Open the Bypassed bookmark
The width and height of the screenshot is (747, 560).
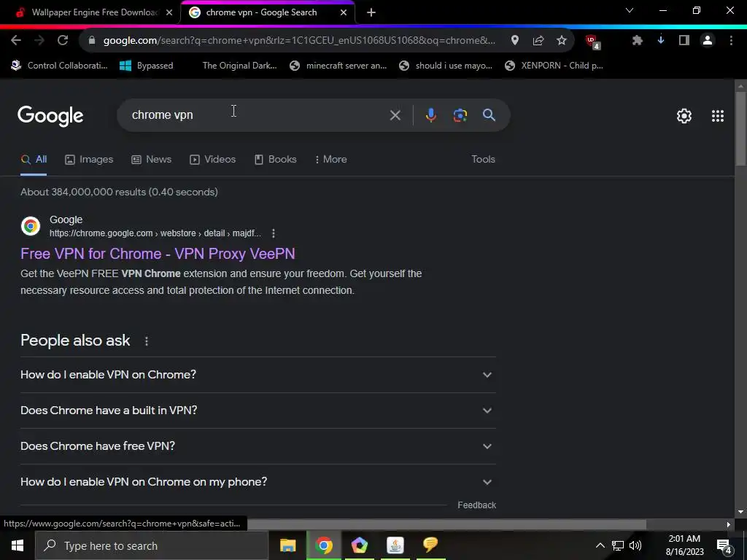click(146, 66)
